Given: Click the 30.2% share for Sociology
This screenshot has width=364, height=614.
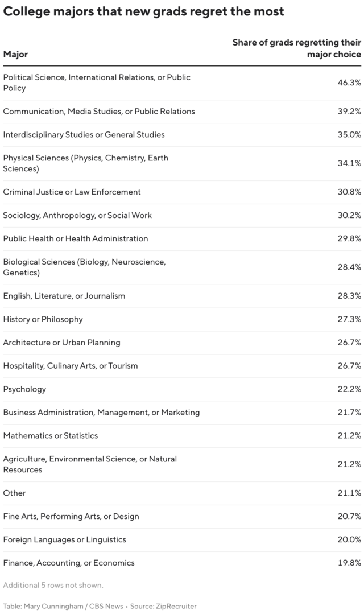Looking at the screenshot, I should tap(349, 215).
